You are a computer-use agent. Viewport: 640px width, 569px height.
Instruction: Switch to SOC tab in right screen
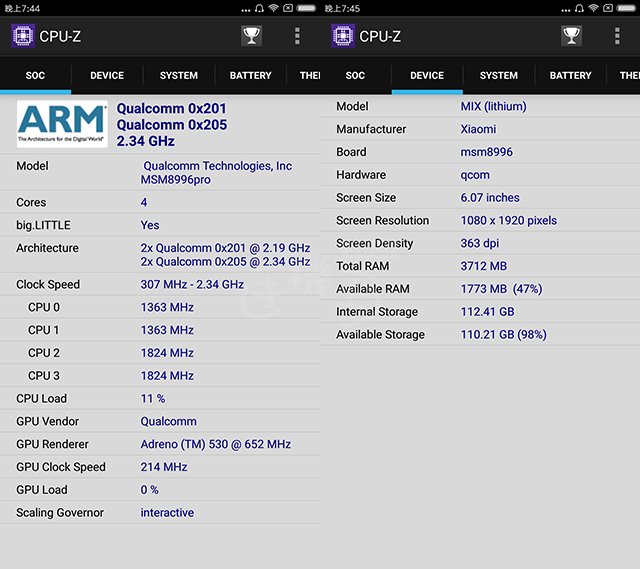pos(356,76)
